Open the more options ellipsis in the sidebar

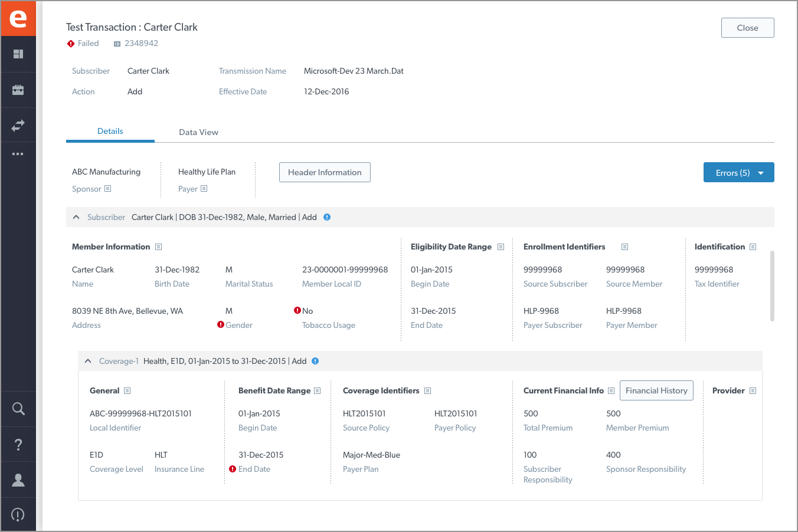point(18,154)
